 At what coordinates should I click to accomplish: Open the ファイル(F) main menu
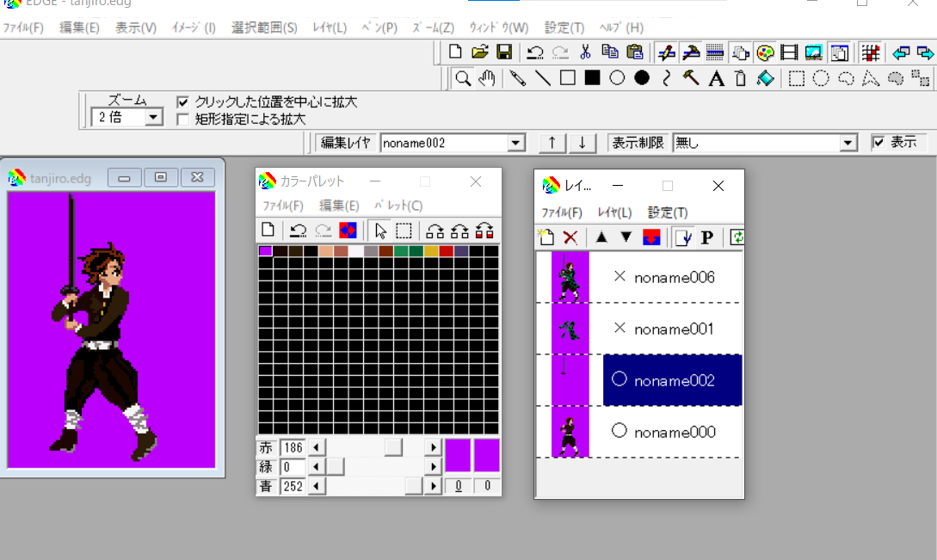click(23, 28)
